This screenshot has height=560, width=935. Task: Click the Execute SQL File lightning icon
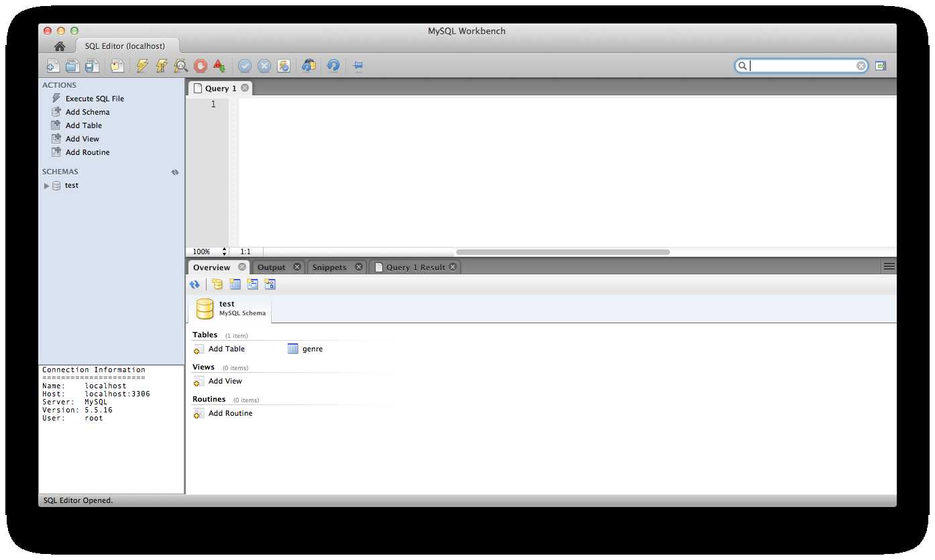pos(56,98)
